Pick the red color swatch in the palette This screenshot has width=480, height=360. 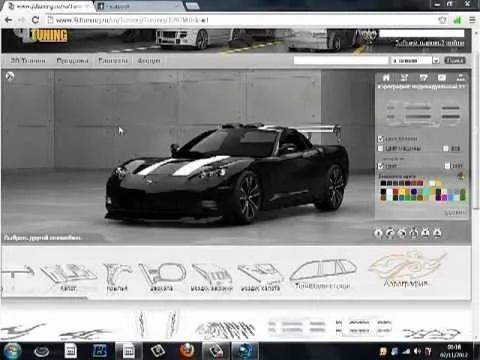click(396, 192)
